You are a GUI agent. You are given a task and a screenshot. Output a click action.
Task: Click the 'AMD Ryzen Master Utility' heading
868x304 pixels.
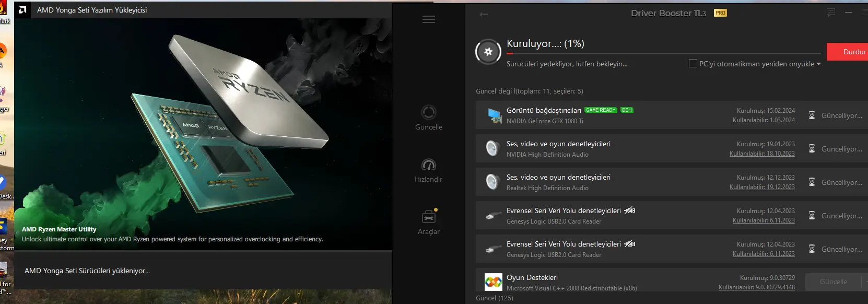[x=59, y=229]
